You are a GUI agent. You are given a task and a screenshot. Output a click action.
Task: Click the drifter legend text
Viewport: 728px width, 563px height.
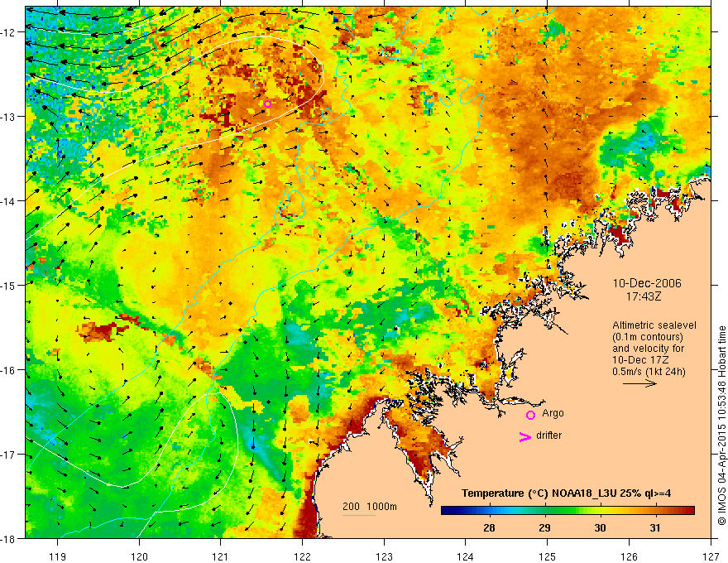tap(548, 435)
